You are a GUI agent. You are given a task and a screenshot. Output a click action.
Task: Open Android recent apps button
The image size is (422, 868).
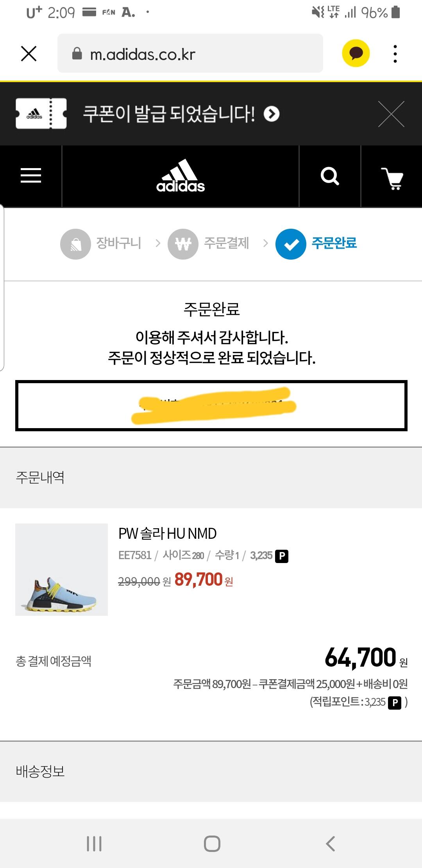[94, 843]
